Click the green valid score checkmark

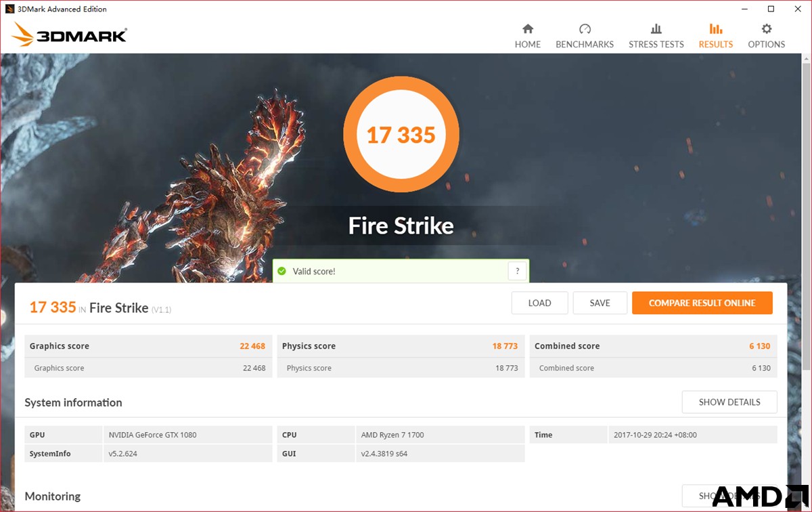tap(282, 271)
